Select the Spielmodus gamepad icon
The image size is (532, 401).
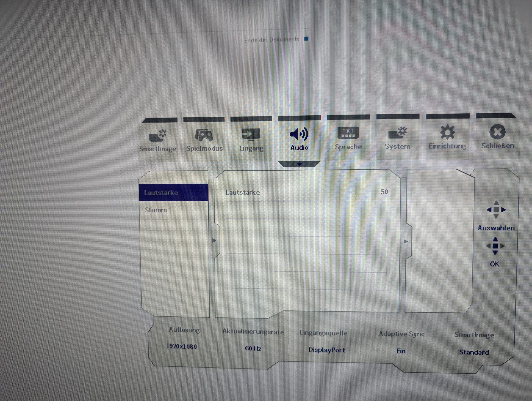pyautogui.click(x=204, y=135)
